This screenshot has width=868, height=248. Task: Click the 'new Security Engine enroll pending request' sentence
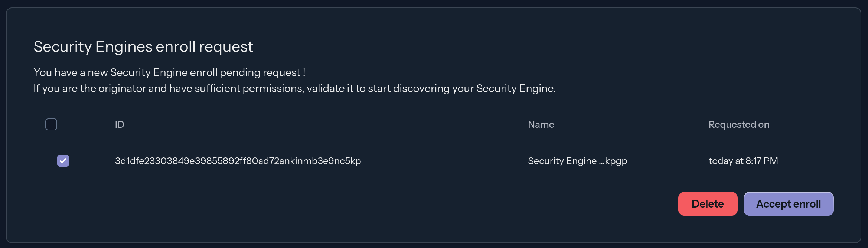pos(169,72)
